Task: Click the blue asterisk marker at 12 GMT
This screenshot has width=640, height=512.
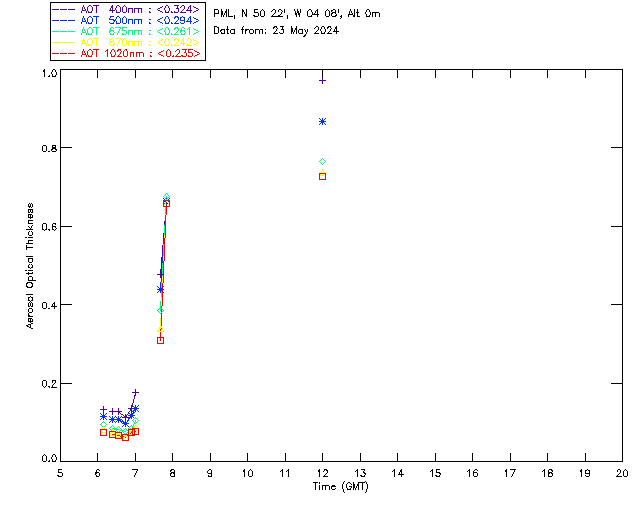Action: (322, 122)
